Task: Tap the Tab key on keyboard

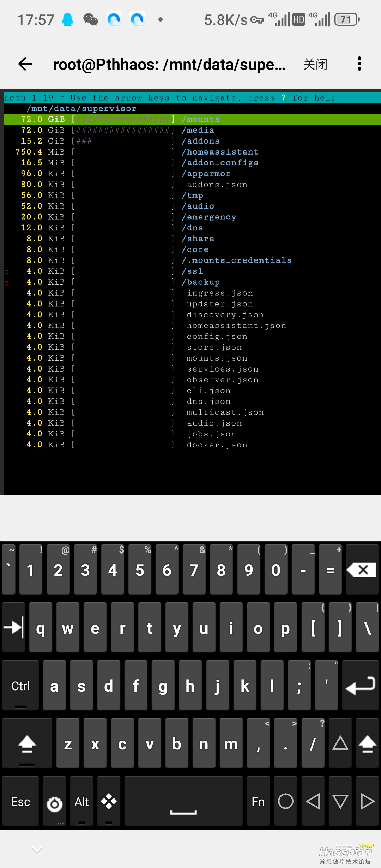Action: 14,627
